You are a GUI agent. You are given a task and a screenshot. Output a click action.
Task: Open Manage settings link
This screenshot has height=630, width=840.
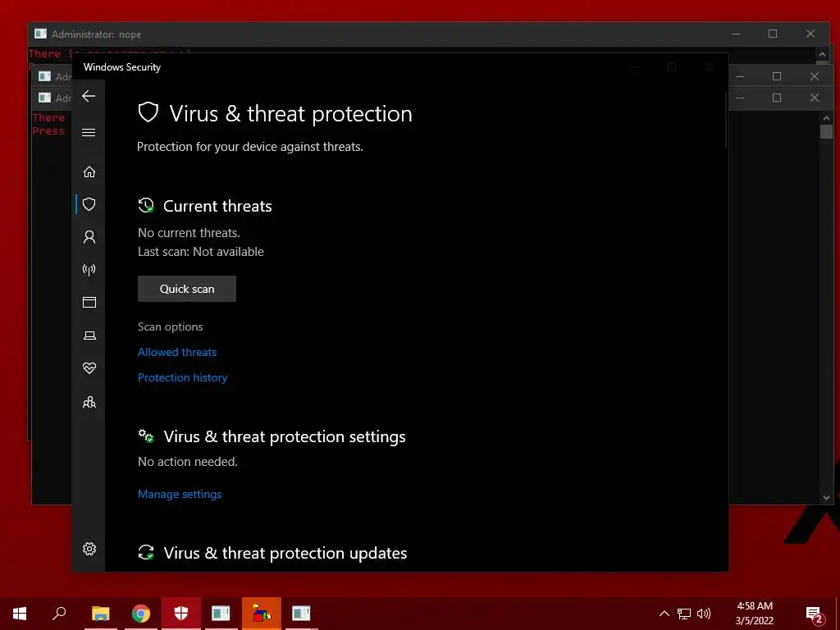click(x=180, y=494)
